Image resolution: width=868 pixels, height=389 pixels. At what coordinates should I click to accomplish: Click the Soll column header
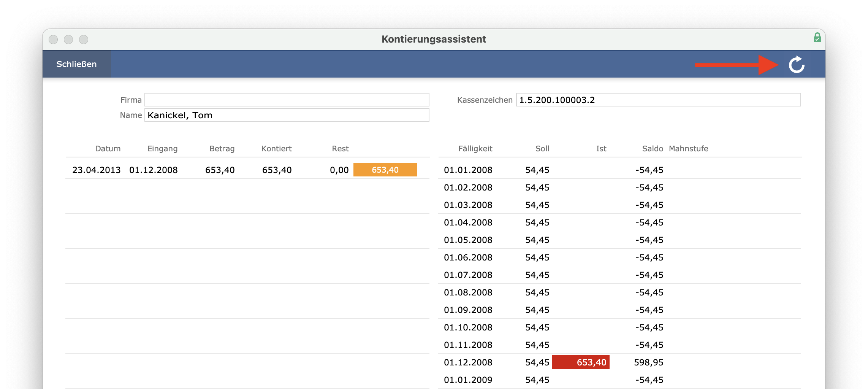pos(542,149)
